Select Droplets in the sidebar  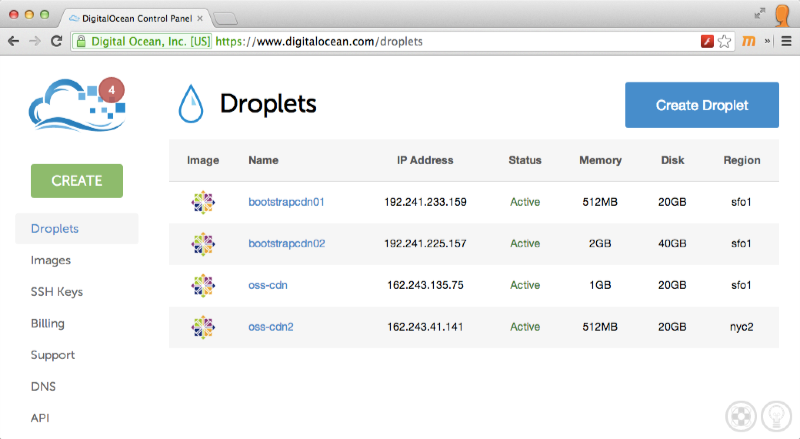(x=77, y=229)
